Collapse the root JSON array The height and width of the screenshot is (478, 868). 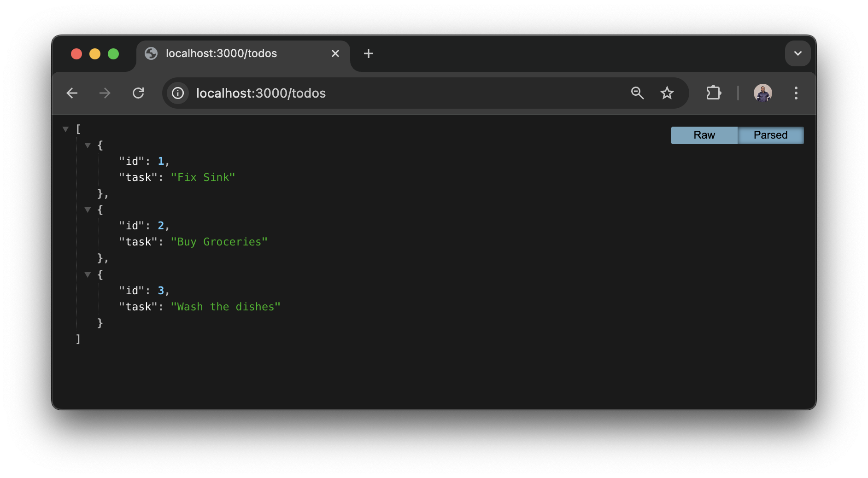[65, 129]
